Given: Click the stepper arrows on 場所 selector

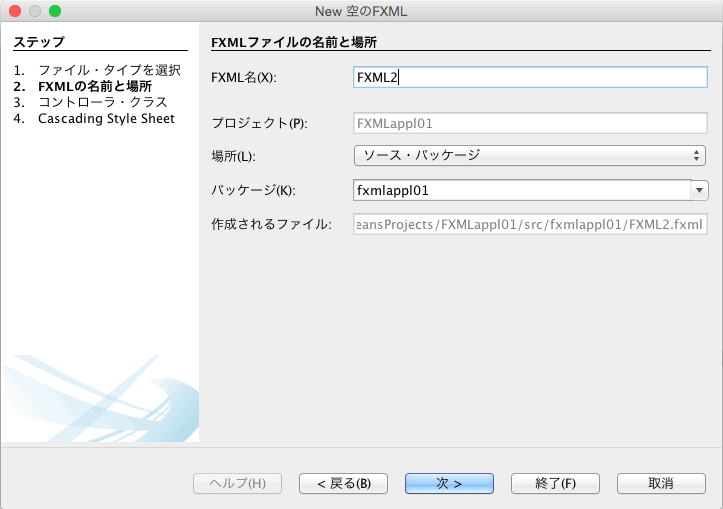Looking at the screenshot, I should 696,155.
